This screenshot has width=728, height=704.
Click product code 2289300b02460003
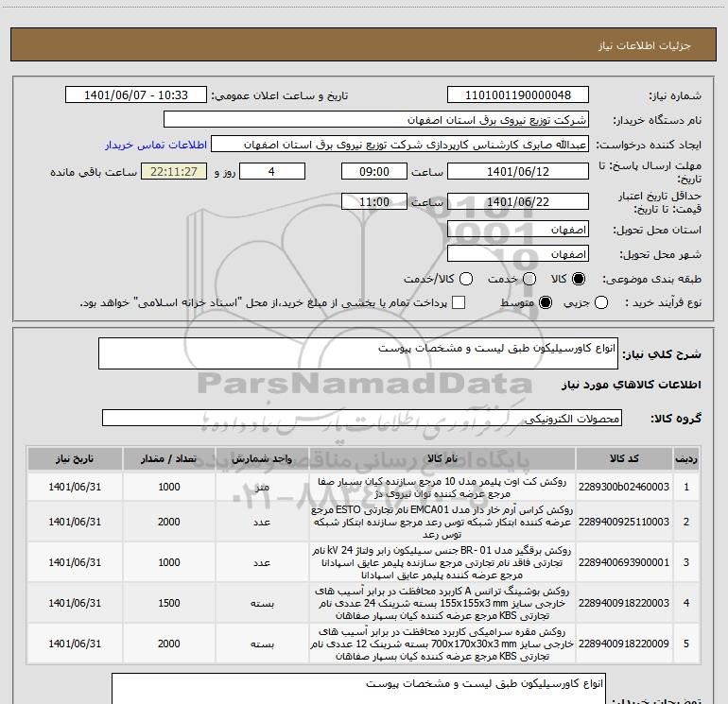(624, 487)
